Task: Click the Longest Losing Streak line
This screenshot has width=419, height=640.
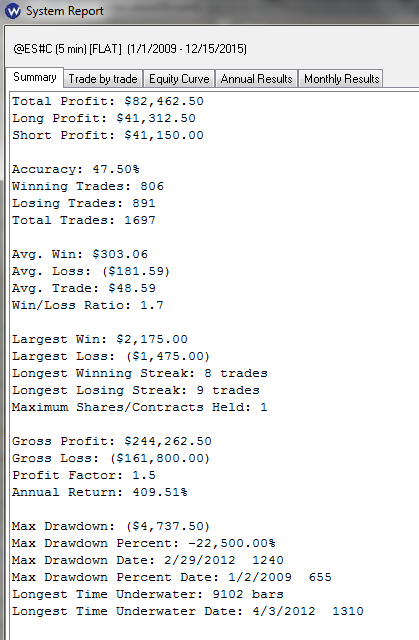Action: 135,390
